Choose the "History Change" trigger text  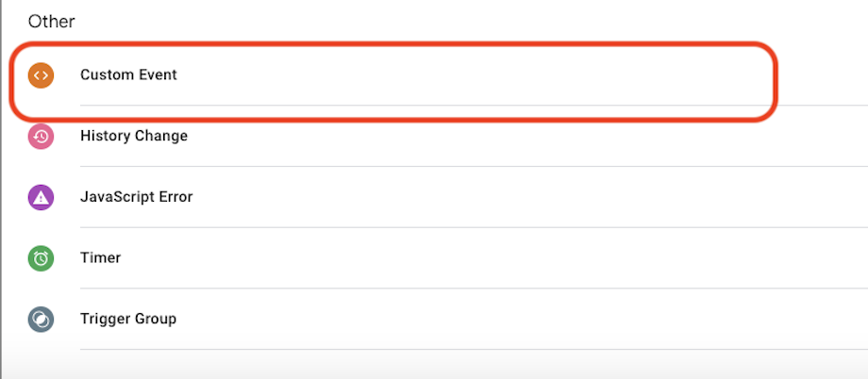[x=134, y=136]
